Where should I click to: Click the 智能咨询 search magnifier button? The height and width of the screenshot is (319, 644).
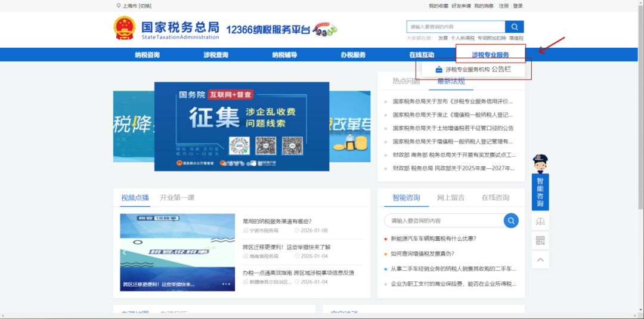tap(511, 221)
